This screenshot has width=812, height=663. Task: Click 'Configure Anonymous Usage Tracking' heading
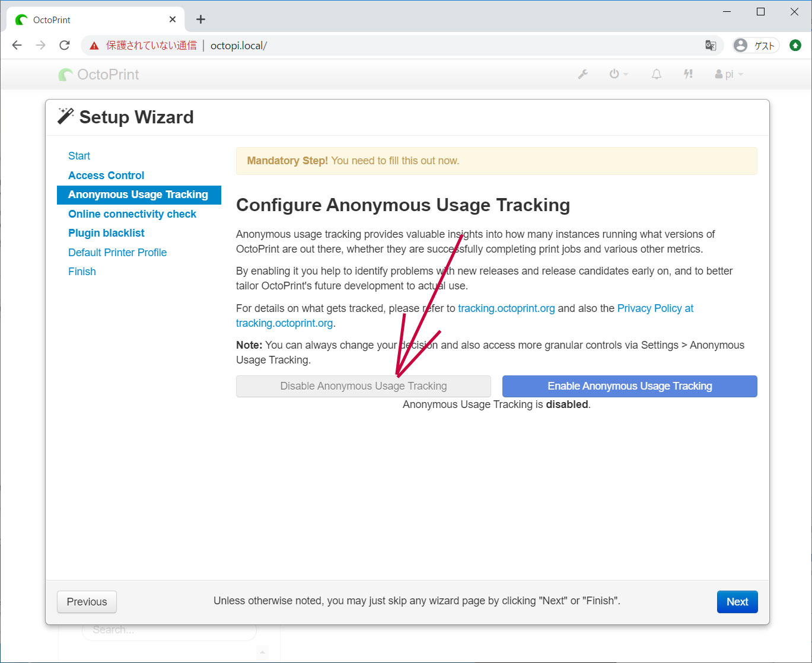tap(403, 205)
